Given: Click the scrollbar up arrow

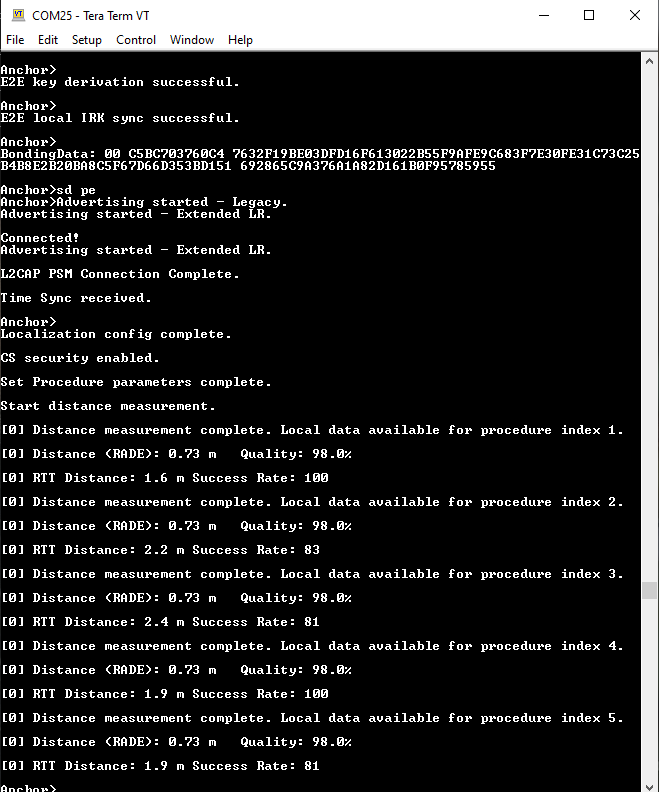Looking at the screenshot, I should click(649, 61).
